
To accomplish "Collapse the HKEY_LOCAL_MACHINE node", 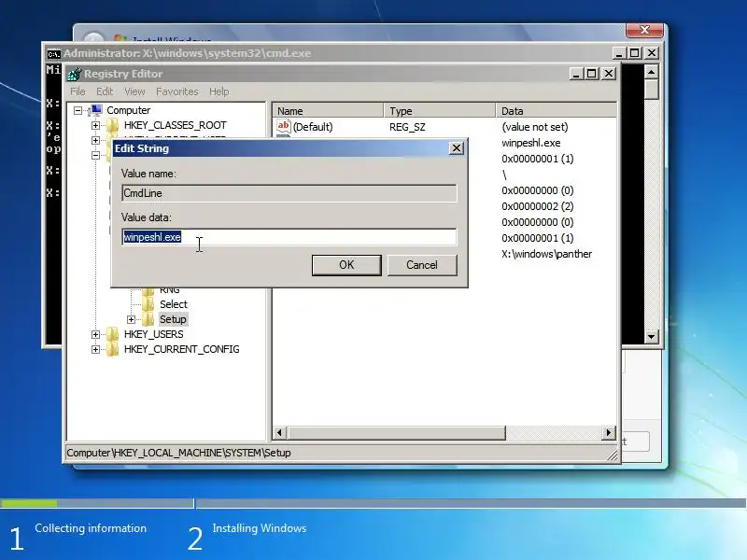I will pos(95,155).
